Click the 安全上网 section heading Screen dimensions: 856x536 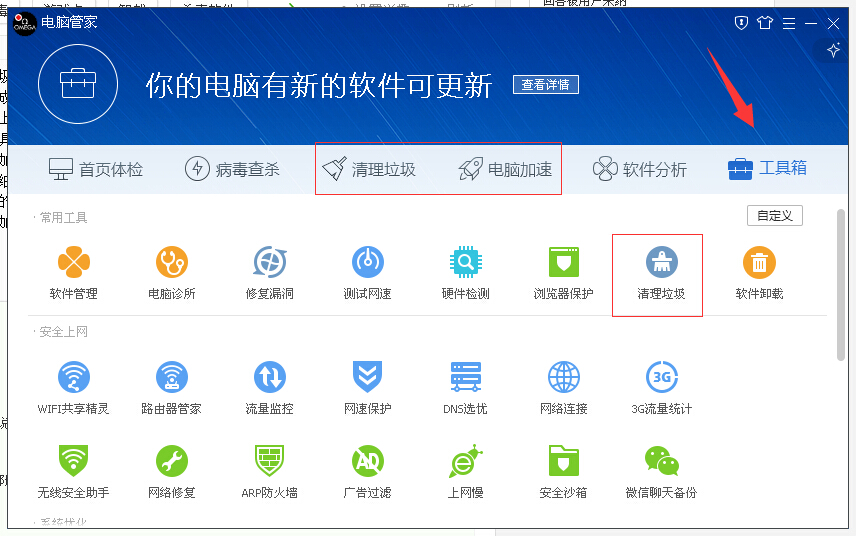pyautogui.click(x=63, y=332)
